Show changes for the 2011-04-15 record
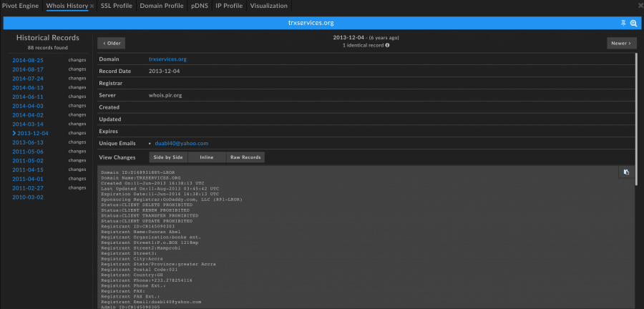The image size is (644, 309). [77, 169]
